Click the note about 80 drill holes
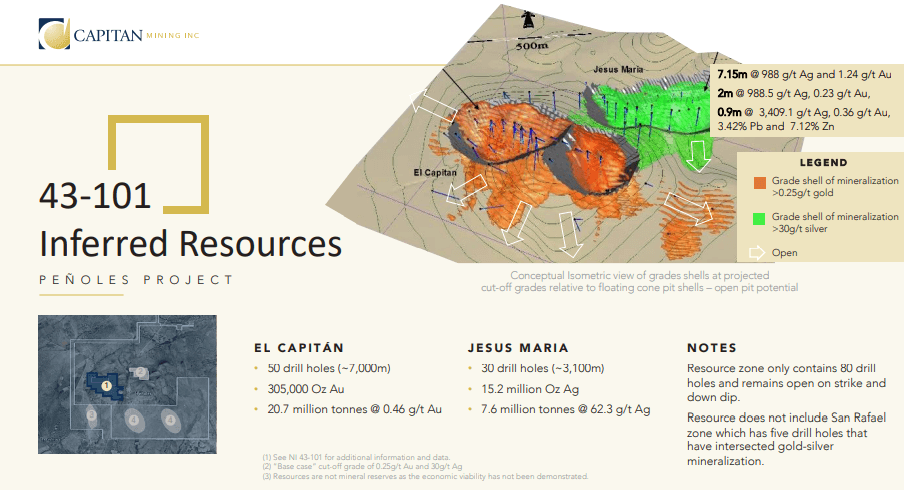The height and width of the screenshot is (490, 904). pos(786,382)
